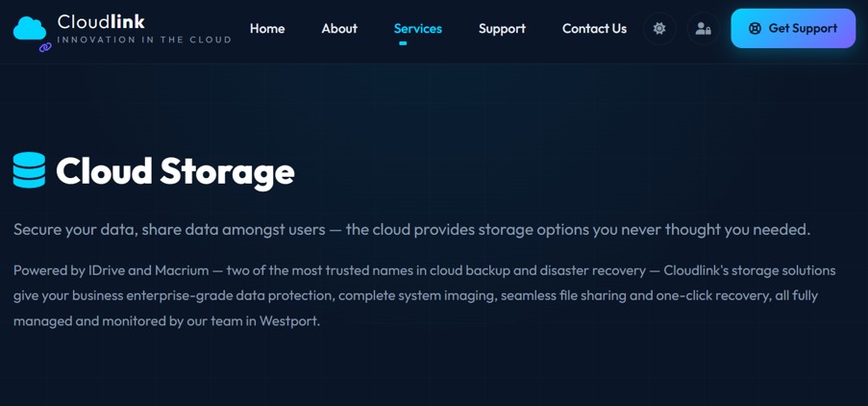
Task: Click the active indicator bar under Services
Action: coord(403,43)
